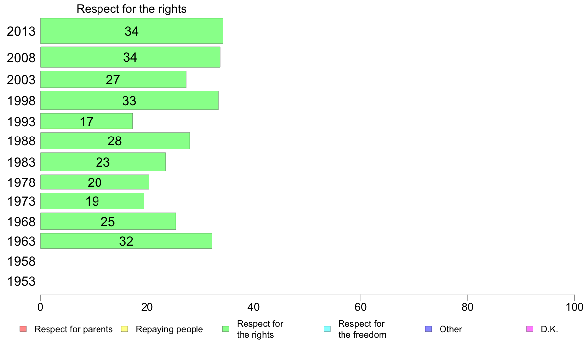Select the 1993 bar showing 17
The height and width of the screenshot is (364, 588).
pos(86,121)
